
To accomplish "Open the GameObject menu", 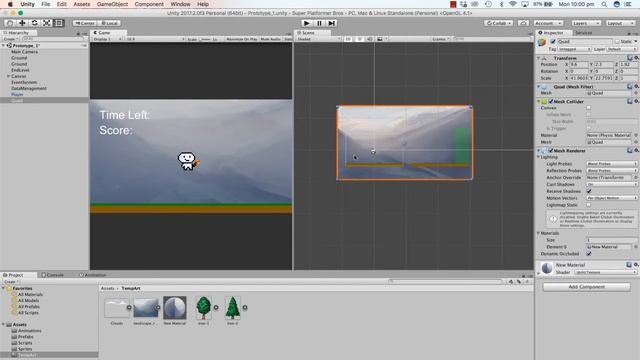I will pyautogui.click(x=112, y=4).
